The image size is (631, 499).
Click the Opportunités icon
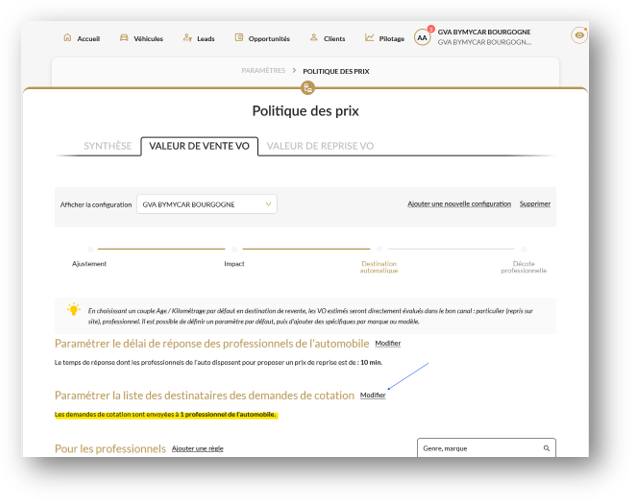pos(239,37)
